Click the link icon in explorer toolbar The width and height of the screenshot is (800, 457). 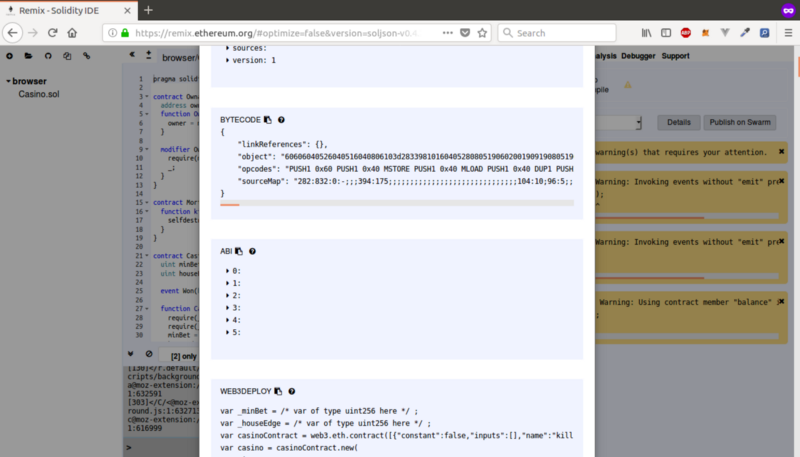pyautogui.click(x=86, y=56)
